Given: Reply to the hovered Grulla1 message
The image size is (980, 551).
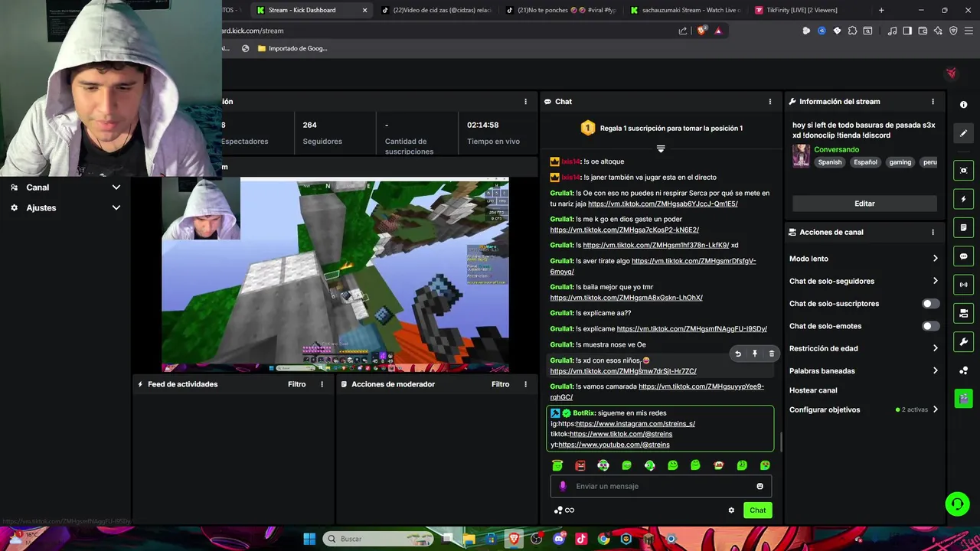Looking at the screenshot, I should pos(738,354).
